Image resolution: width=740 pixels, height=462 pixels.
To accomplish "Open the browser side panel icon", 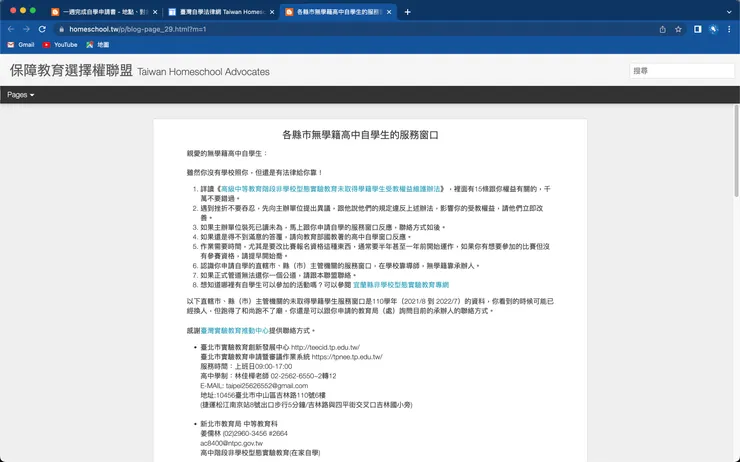I will [698, 29].
